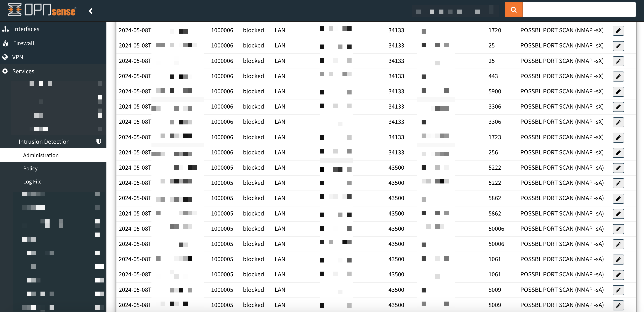
Task: Edit alert row with destination port 443
Action: pos(618,76)
